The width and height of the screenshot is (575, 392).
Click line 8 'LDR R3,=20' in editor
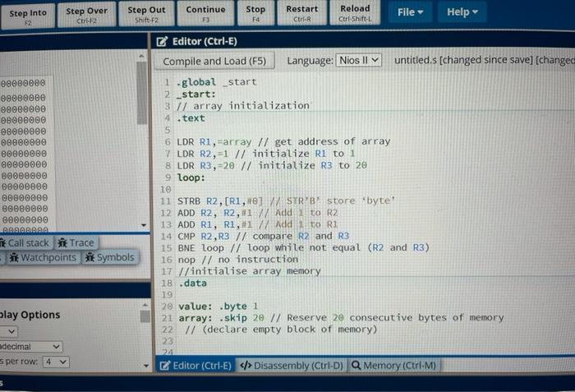tap(272, 165)
